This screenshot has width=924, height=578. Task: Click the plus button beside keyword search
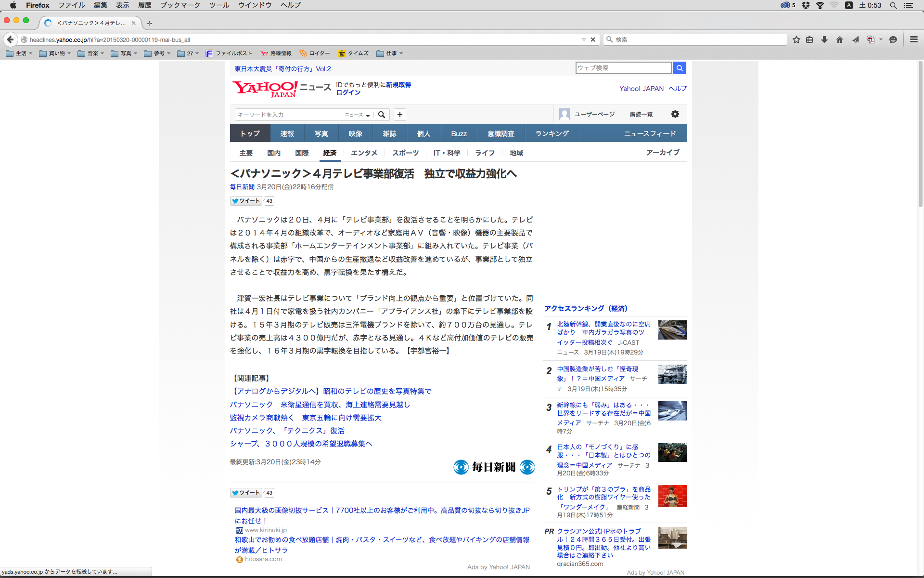point(400,115)
